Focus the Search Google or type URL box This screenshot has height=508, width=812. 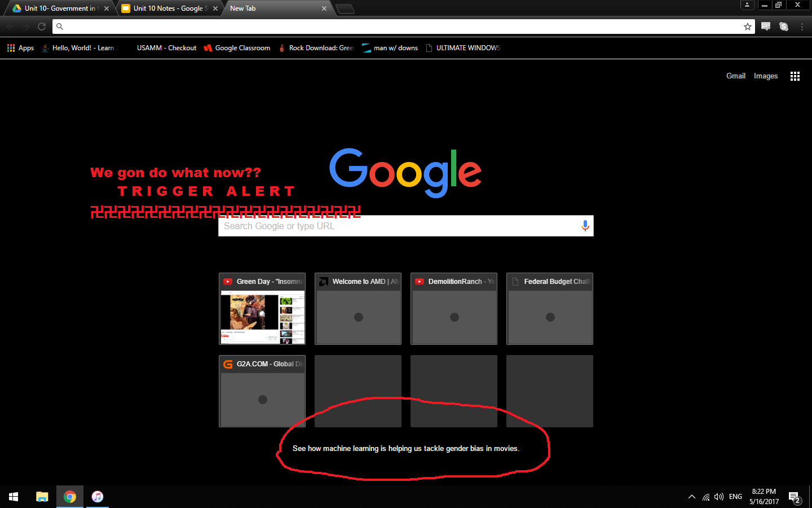pos(406,226)
